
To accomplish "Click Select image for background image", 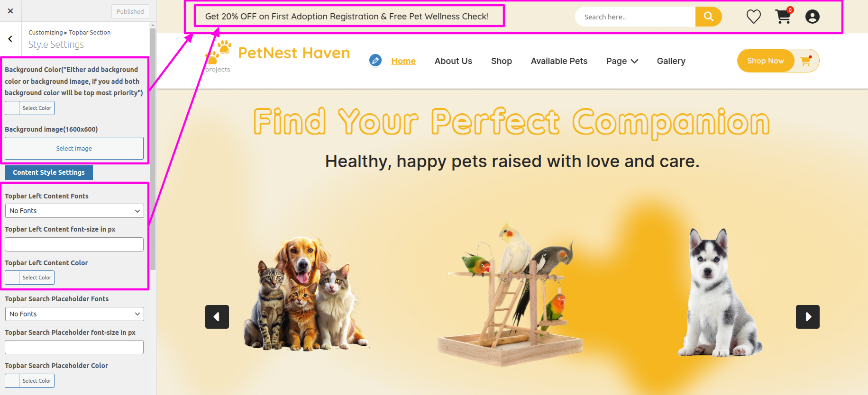I will coord(74,148).
